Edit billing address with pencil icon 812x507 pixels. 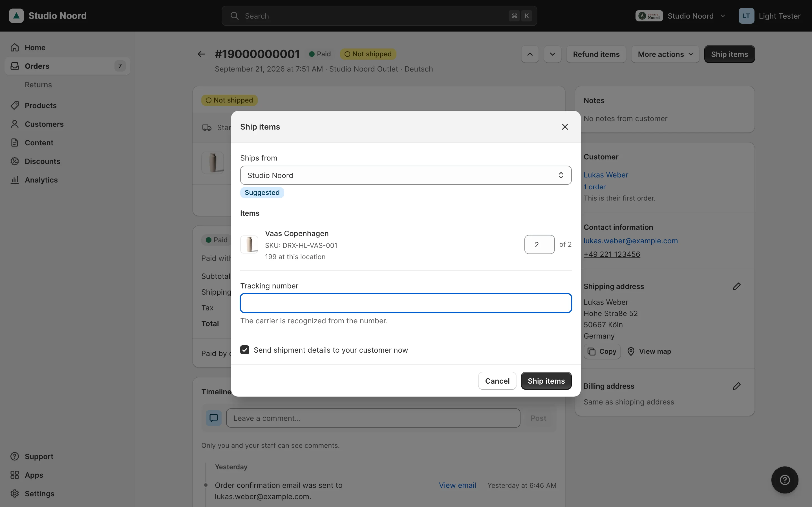736,386
